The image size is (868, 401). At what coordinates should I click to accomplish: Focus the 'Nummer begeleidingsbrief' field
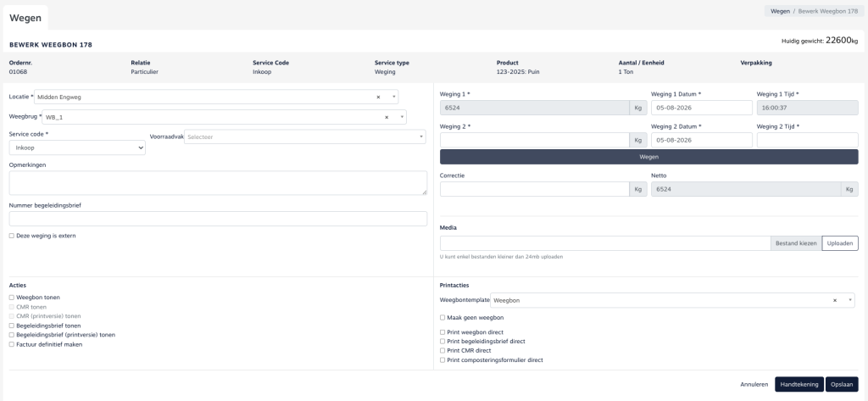coord(218,219)
